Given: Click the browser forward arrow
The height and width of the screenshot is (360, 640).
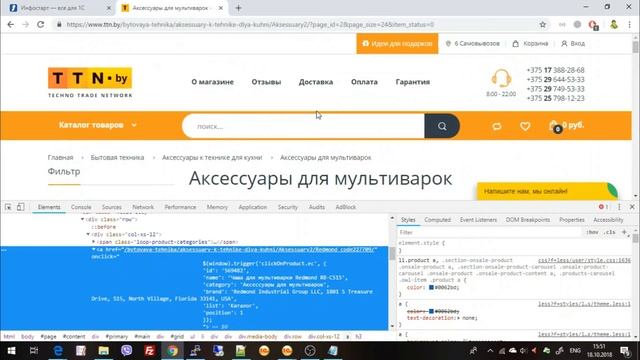Looking at the screenshot, I should pos(25,24).
